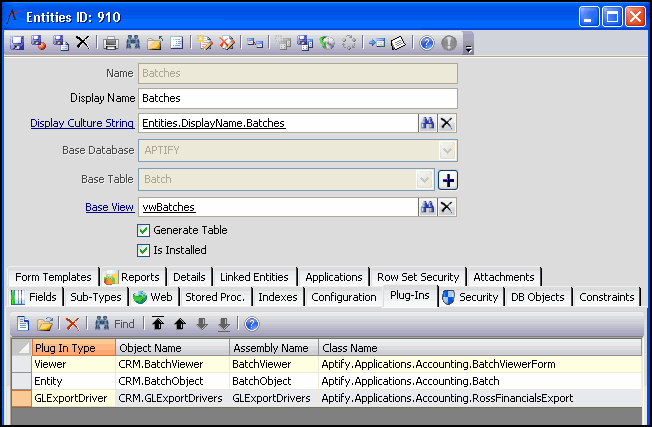
Task: Click the blue arrow into window icon
Action: tap(377, 43)
